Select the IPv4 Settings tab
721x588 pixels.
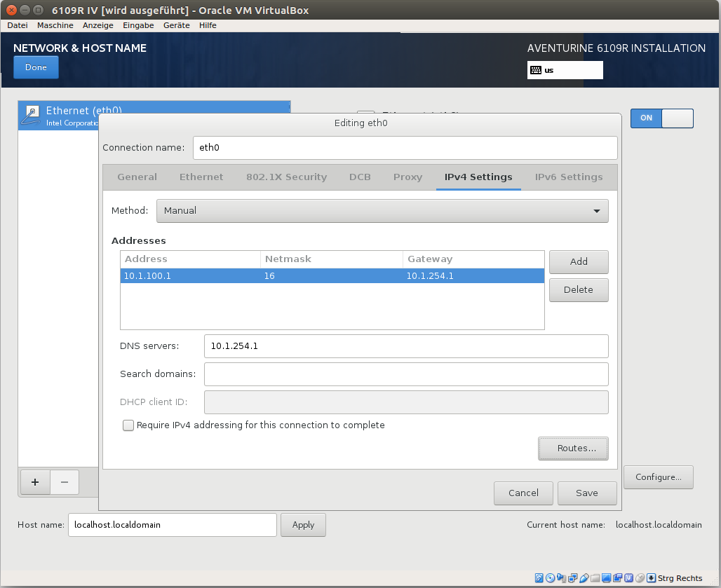[478, 177]
